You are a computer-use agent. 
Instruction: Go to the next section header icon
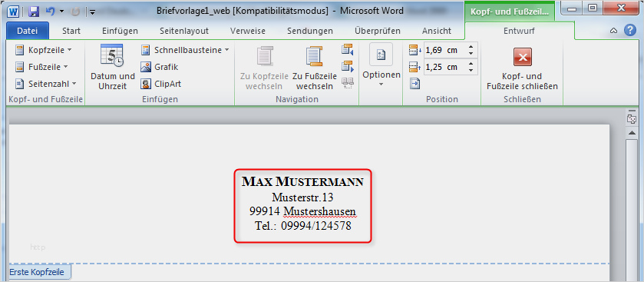[x=347, y=66]
